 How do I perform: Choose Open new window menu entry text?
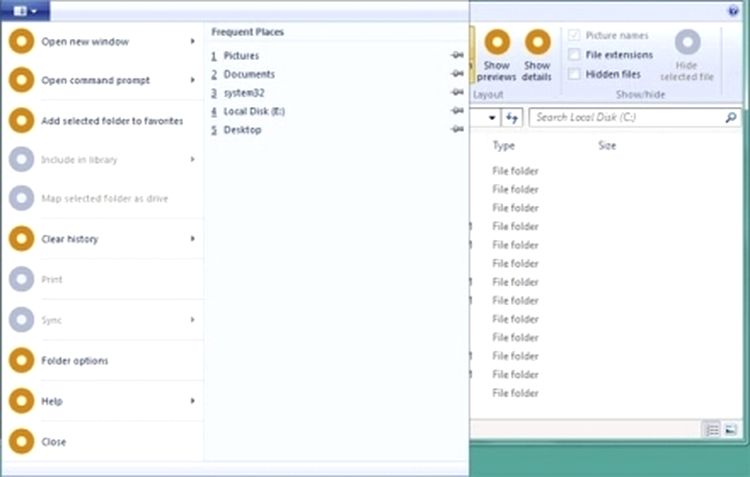(x=85, y=42)
